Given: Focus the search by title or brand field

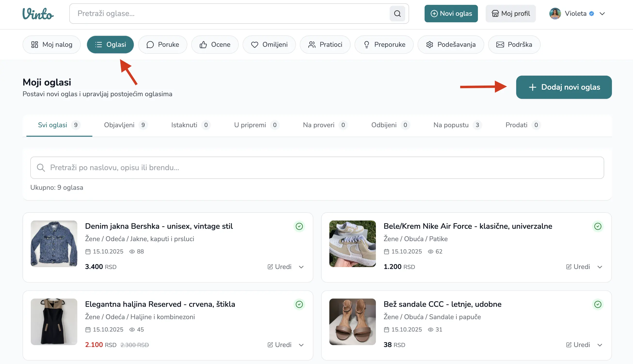Looking at the screenshot, I should pyautogui.click(x=317, y=167).
